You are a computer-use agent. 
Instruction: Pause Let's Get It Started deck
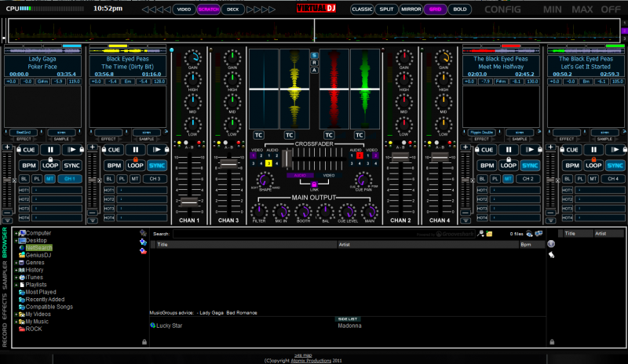click(593, 150)
